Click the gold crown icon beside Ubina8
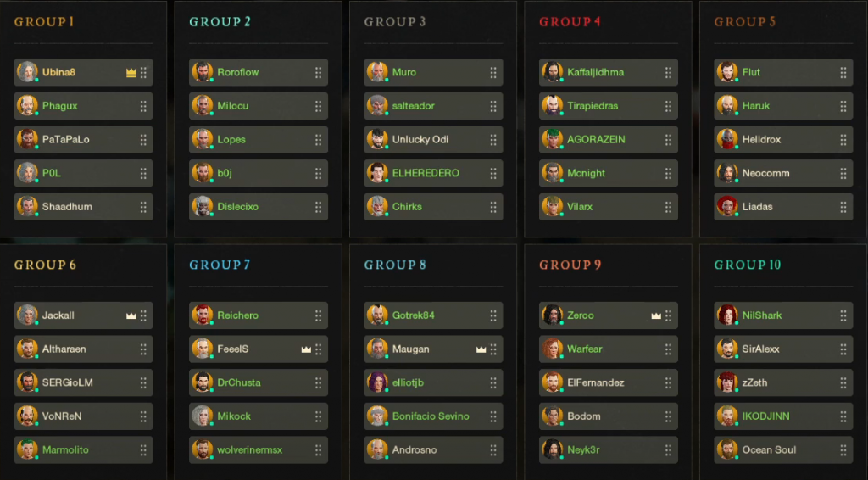868x480 pixels. [131, 73]
